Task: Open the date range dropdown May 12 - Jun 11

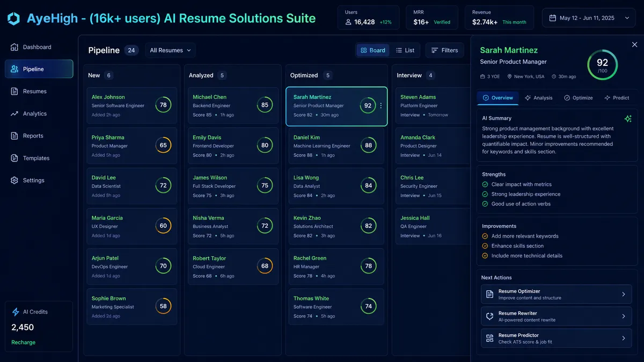Action: pos(589,18)
